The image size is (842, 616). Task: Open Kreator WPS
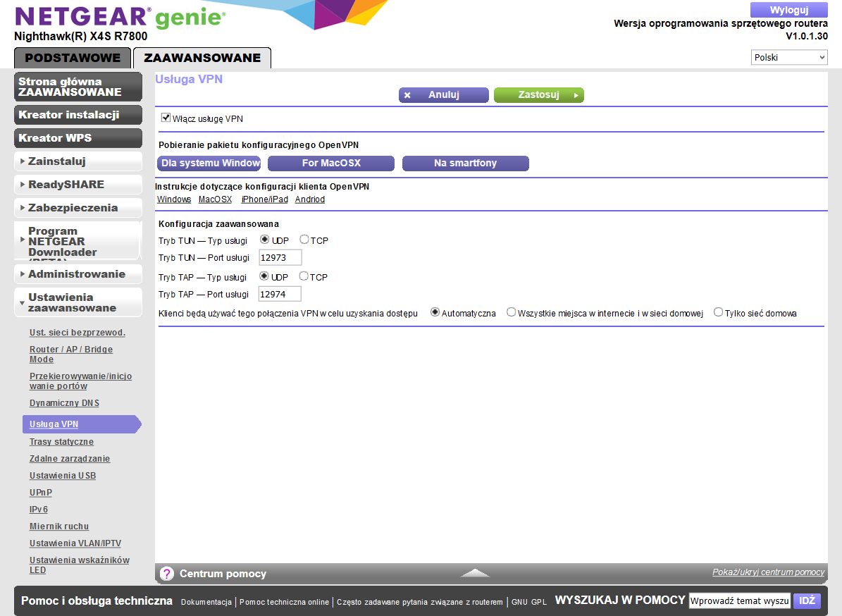pos(78,138)
